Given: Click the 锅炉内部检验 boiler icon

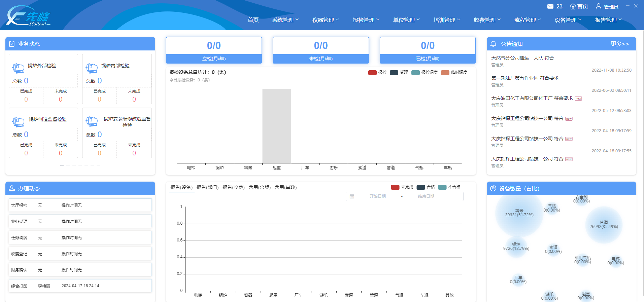Looking at the screenshot, I should pos(92,68).
